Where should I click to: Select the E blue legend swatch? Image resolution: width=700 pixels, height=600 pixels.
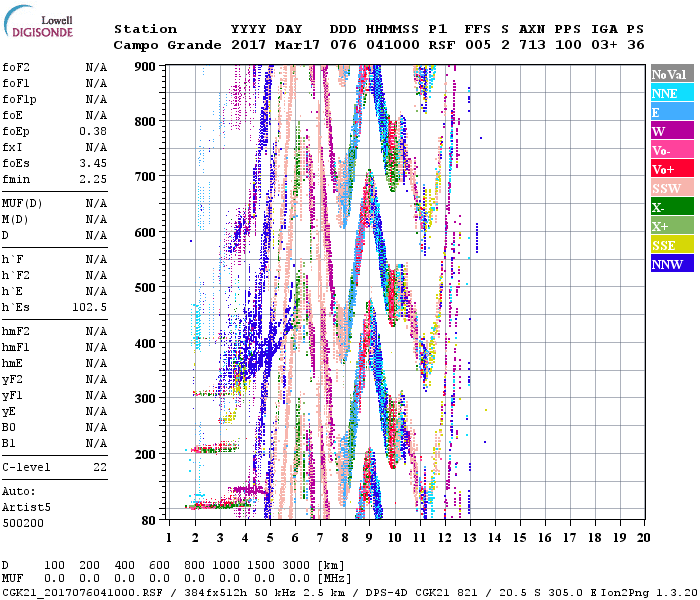point(672,112)
